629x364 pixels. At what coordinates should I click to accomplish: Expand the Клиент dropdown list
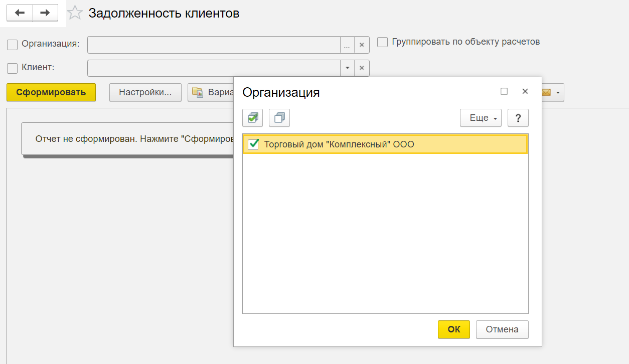(347, 68)
